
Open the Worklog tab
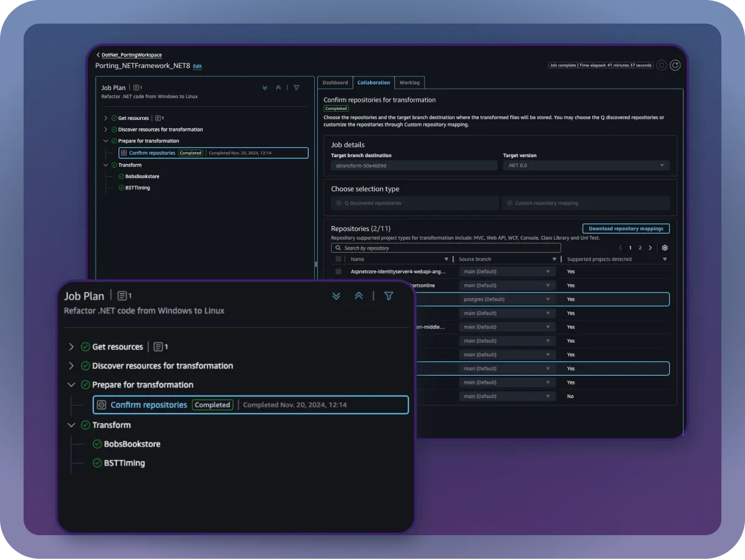(x=409, y=83)
